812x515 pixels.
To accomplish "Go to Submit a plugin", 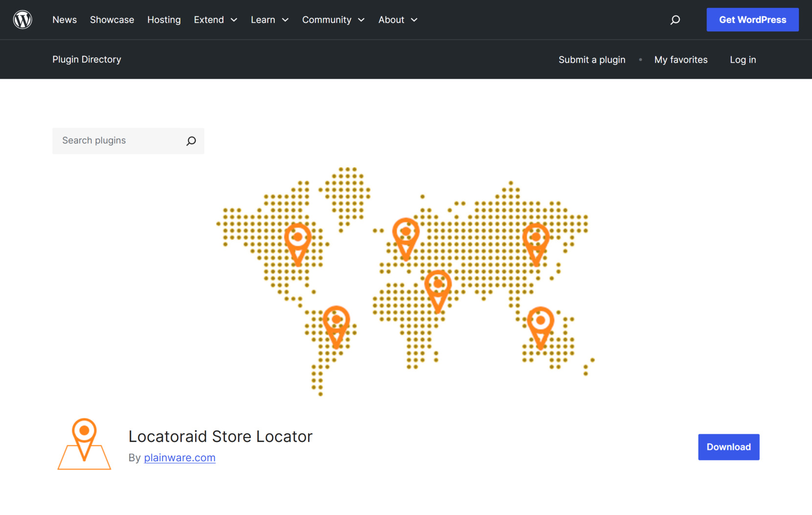I will click(592, 59).
